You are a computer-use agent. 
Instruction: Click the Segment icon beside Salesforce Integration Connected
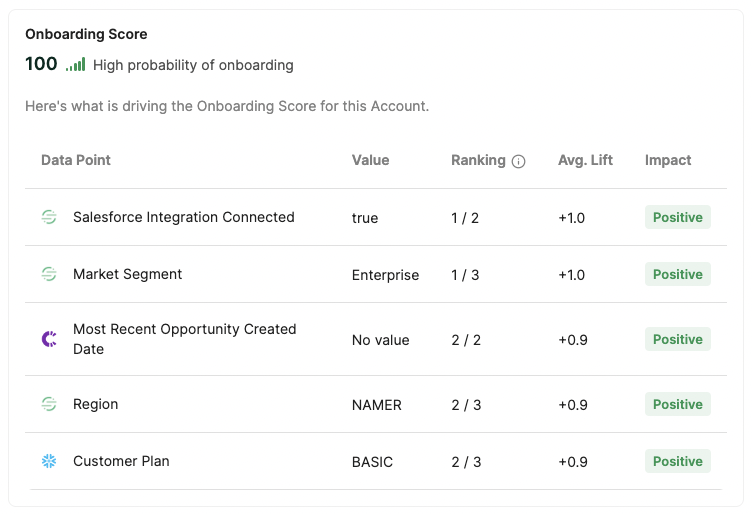pyautogui.click(x=49, y=217)
